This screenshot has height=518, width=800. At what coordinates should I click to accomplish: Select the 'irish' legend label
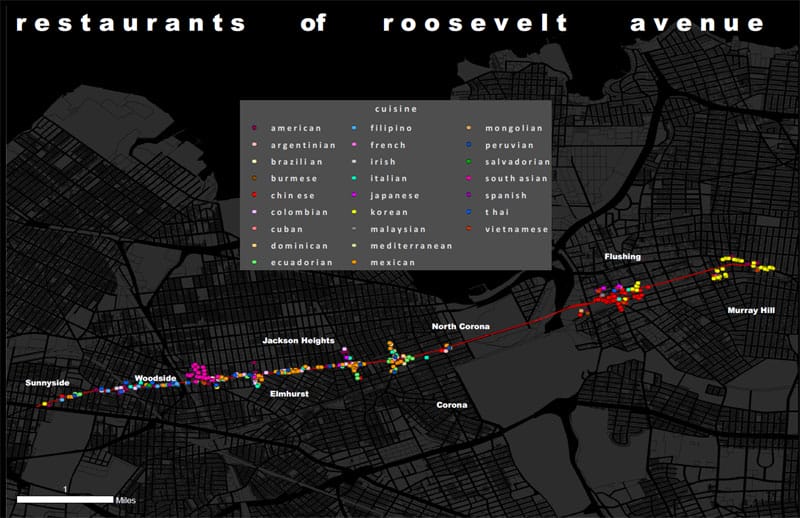(383, 162)
